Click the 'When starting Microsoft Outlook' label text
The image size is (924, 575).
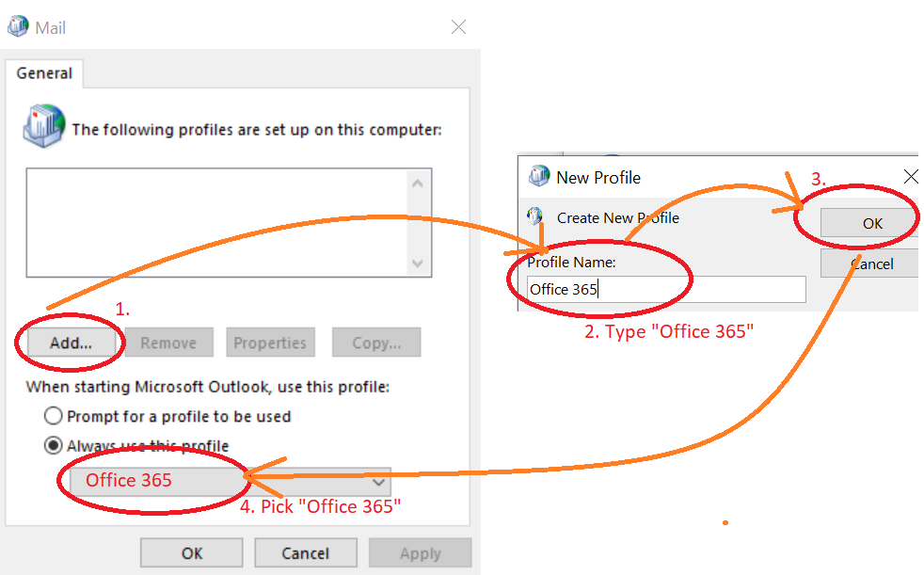pos(207,387)
